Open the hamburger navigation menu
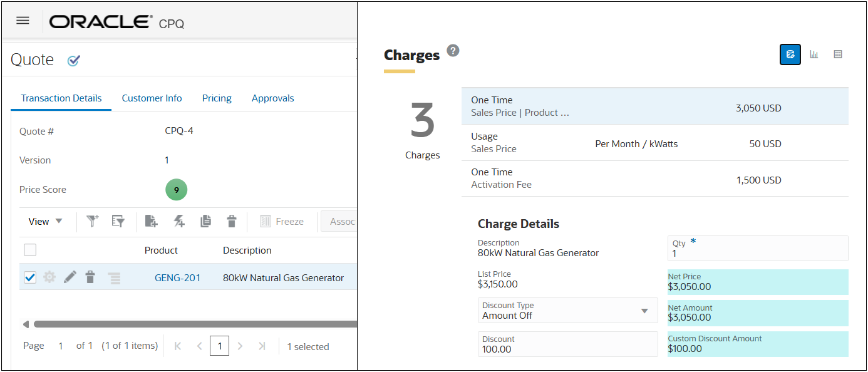 pyautogui.click(x=23, y=21)
